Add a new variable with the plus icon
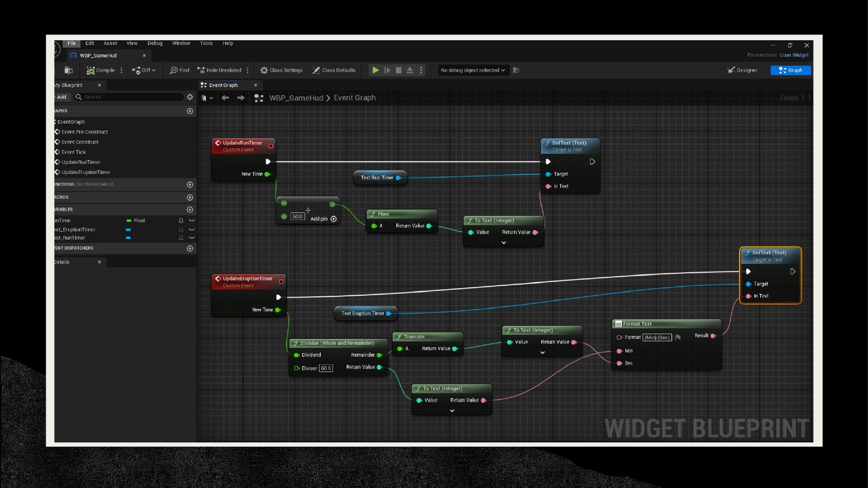The height and width of the screenshot is (488, 868). [190, 209]
